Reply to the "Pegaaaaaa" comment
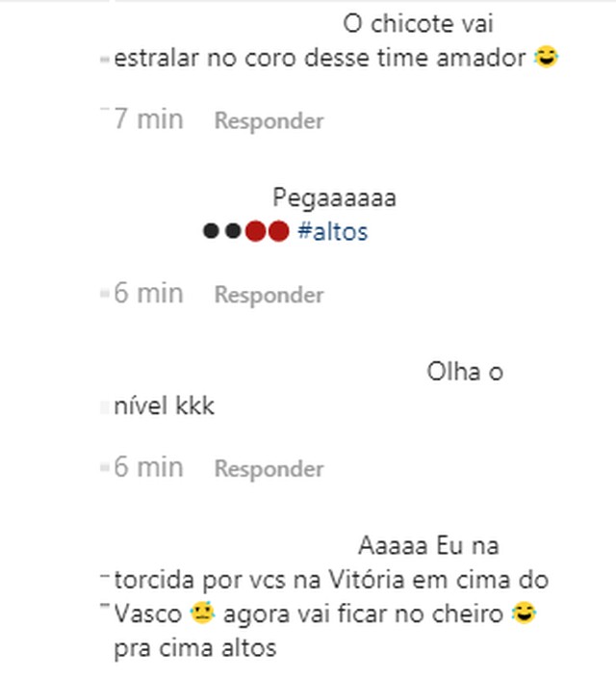The height and width of the screenshot is (679, 616). (269, 295)
